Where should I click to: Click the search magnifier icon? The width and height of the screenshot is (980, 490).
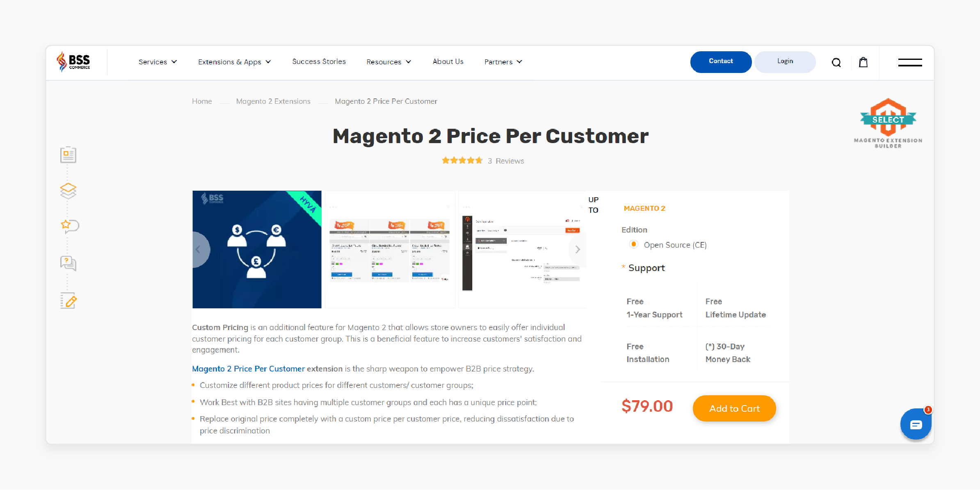(837, 62)
